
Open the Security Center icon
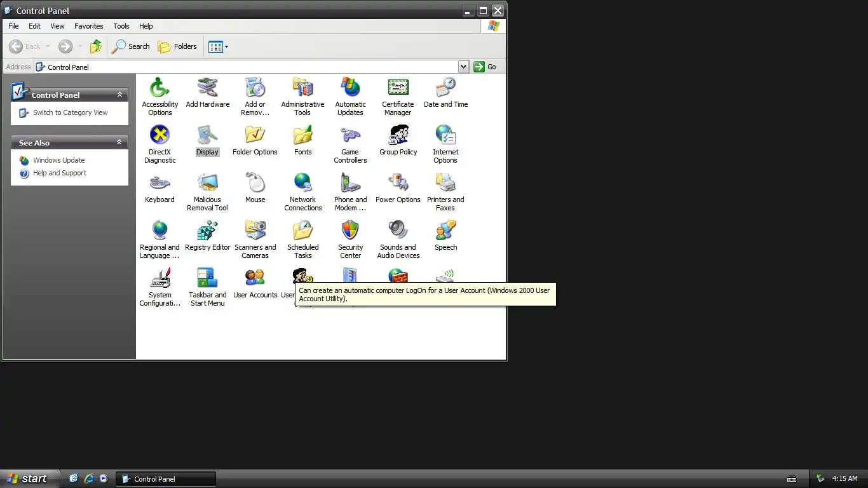tap(350, 230)
